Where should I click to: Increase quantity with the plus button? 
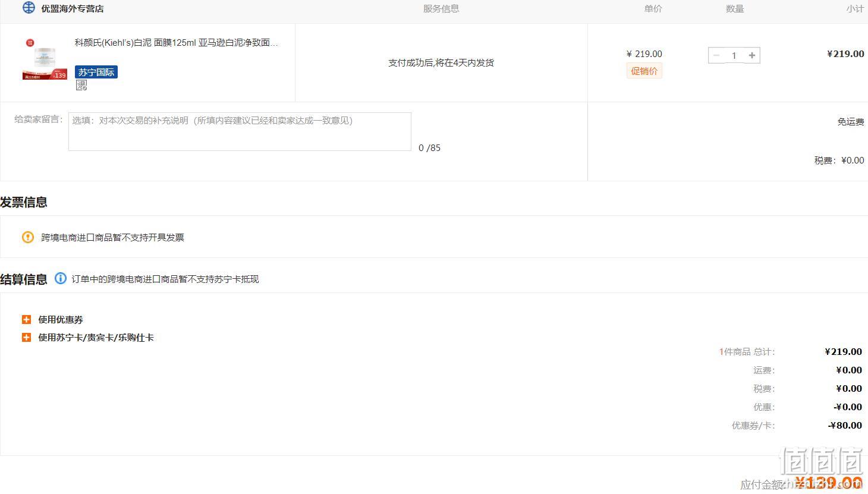click(x=752, y=55)
